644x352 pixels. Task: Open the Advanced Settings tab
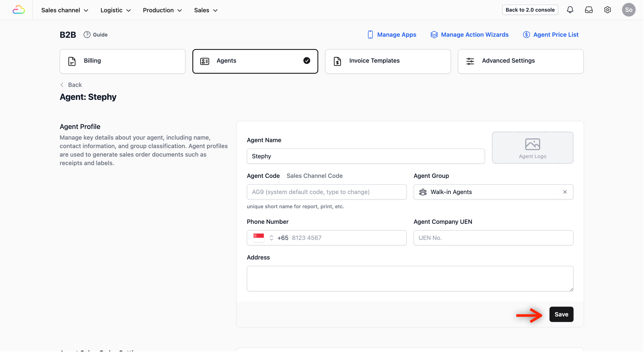(520, 61)
